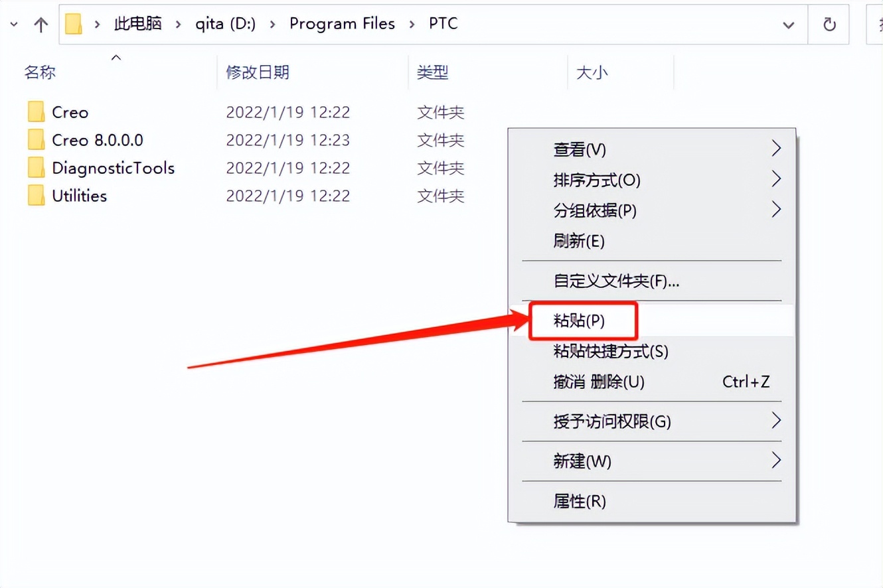Click the folder icon in the address bar
This screenshot has width=883, height=588.
(x=73, y=23)
